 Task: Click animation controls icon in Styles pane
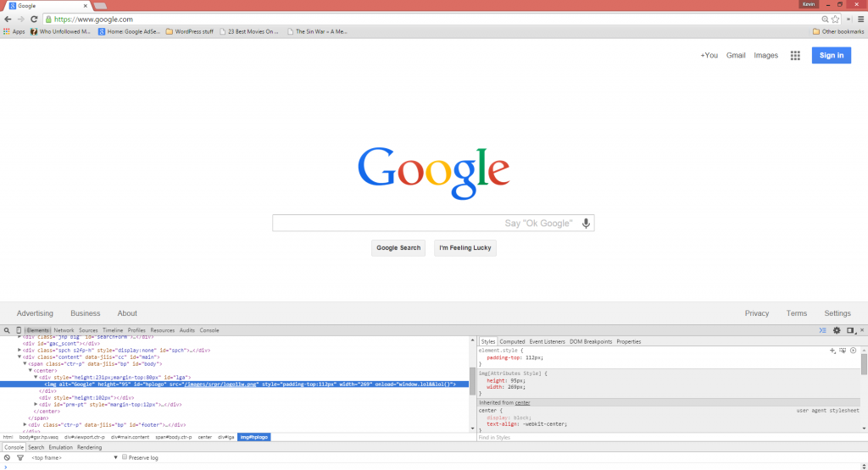point(853,351)
